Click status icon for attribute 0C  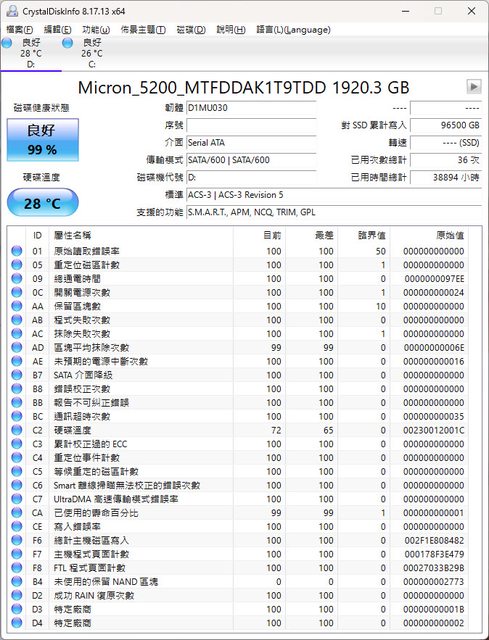17,292
